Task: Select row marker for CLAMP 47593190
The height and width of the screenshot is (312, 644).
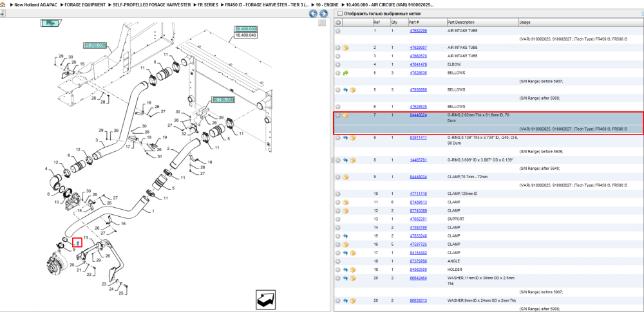Action: [x=338, y=228]
